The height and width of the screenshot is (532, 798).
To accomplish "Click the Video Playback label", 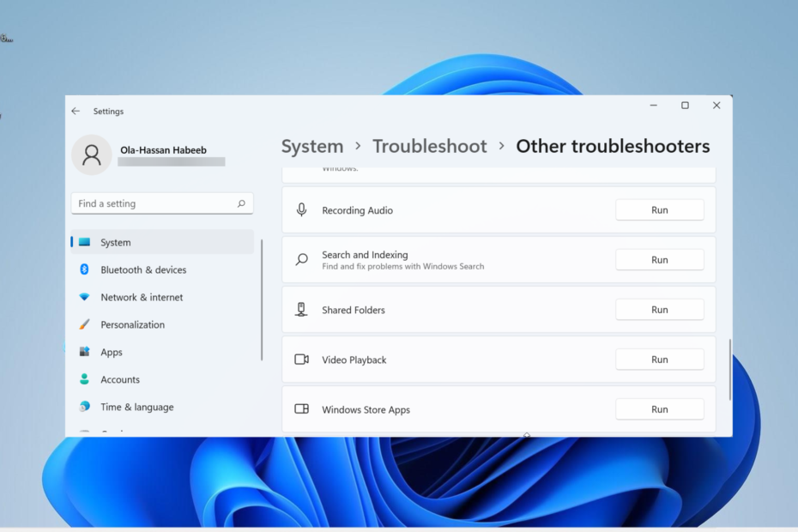I will click(x=354, y=360).
